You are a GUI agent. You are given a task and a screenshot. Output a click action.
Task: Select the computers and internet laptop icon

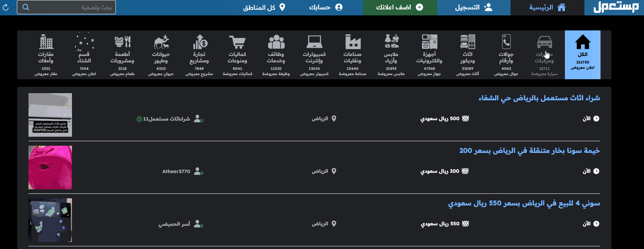point(314,42)
